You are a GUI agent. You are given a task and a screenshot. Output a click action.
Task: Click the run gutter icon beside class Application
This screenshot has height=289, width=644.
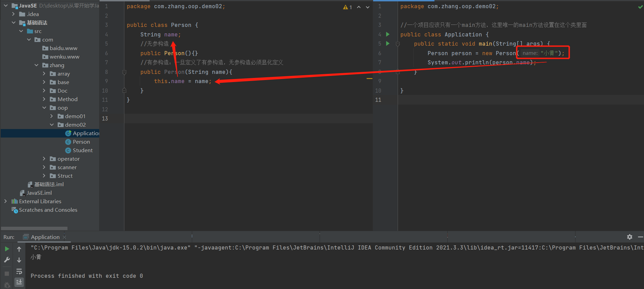point(388,34)
